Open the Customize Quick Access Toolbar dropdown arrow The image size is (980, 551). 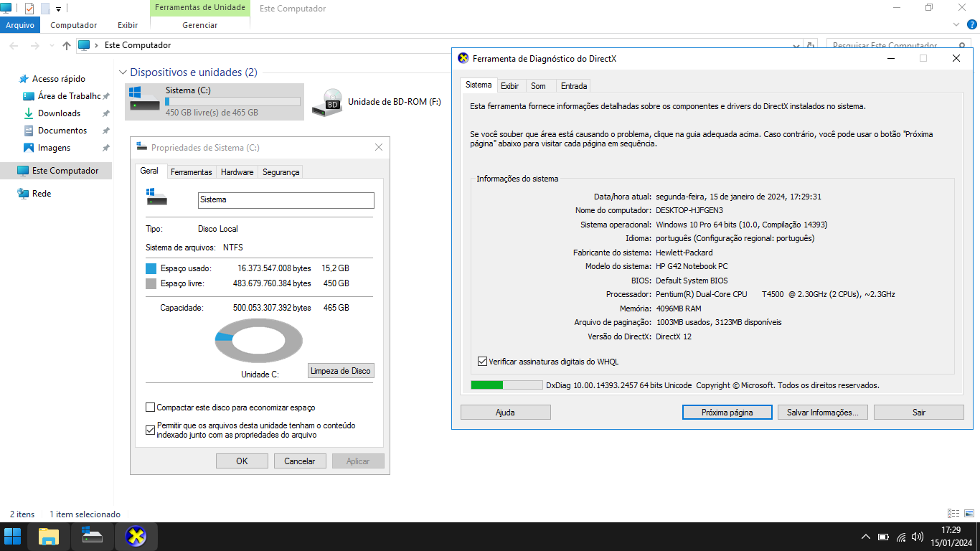59,9
